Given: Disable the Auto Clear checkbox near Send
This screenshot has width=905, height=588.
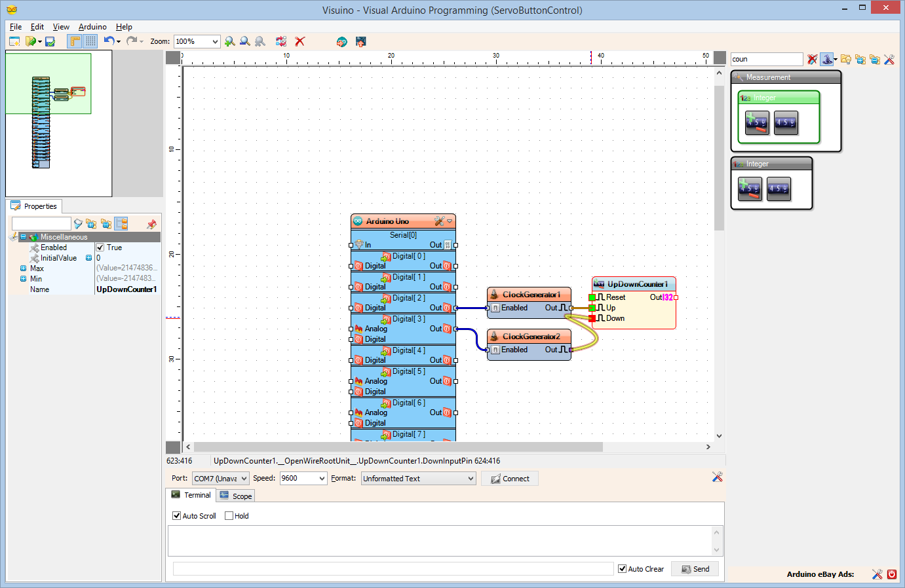Looking at the screenshot, I should 622,568.
